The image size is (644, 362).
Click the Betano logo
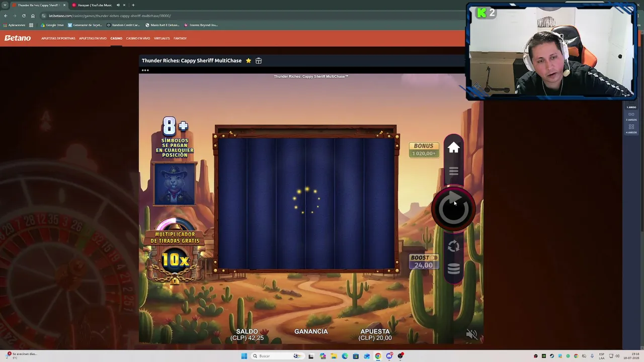(18, 38)
